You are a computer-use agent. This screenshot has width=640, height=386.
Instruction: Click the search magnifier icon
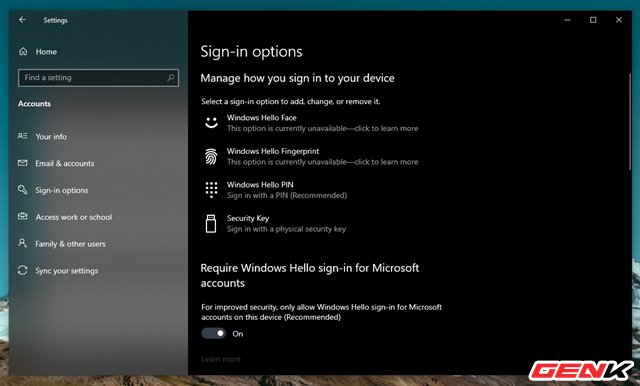(171, 78)
